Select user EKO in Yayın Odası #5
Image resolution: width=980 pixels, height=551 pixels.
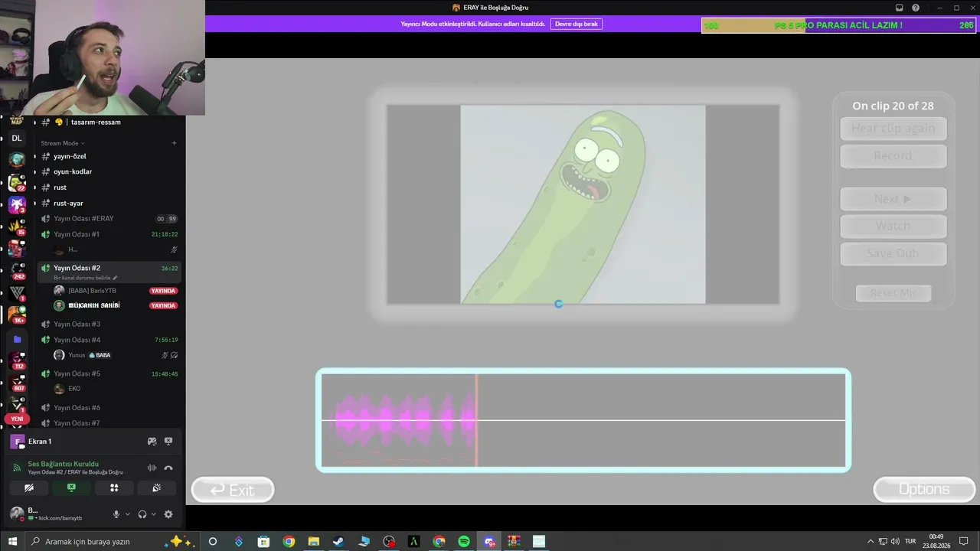115,389
